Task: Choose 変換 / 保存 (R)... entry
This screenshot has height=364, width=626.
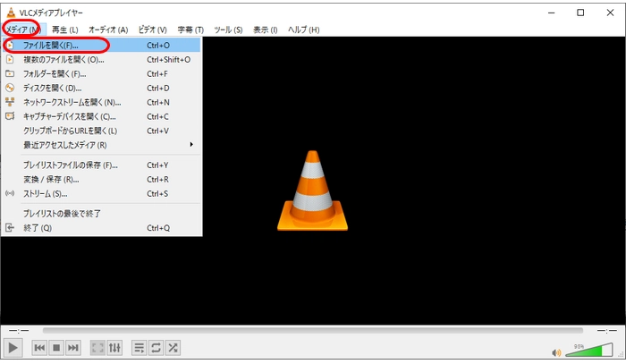Action: pyautogui.click(x=101, y=179)
